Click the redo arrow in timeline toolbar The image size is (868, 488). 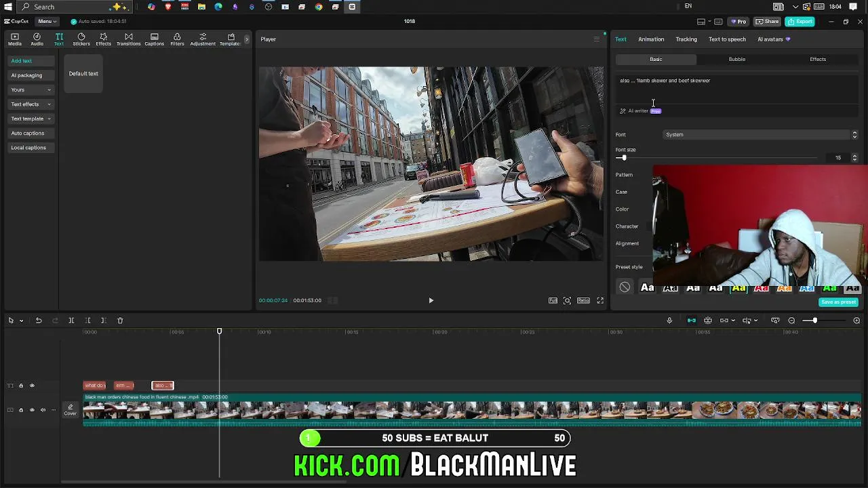[55, 321]
